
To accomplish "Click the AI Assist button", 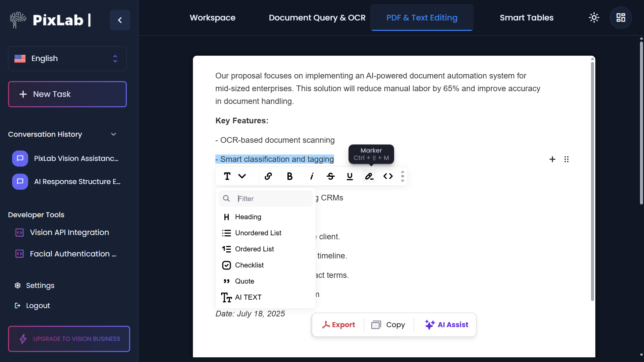I will pos(446,325).
